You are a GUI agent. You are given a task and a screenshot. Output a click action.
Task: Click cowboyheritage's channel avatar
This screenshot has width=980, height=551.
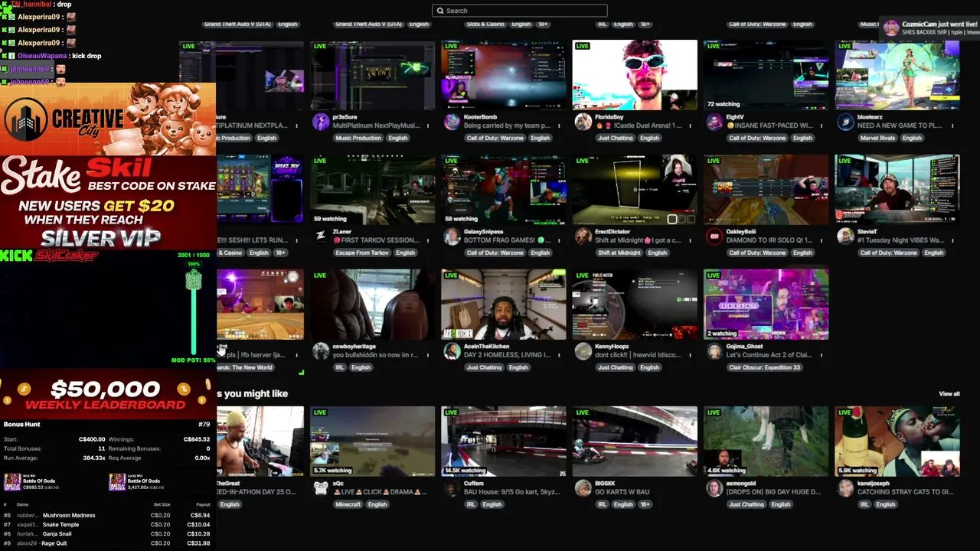(x=321, y=351)
